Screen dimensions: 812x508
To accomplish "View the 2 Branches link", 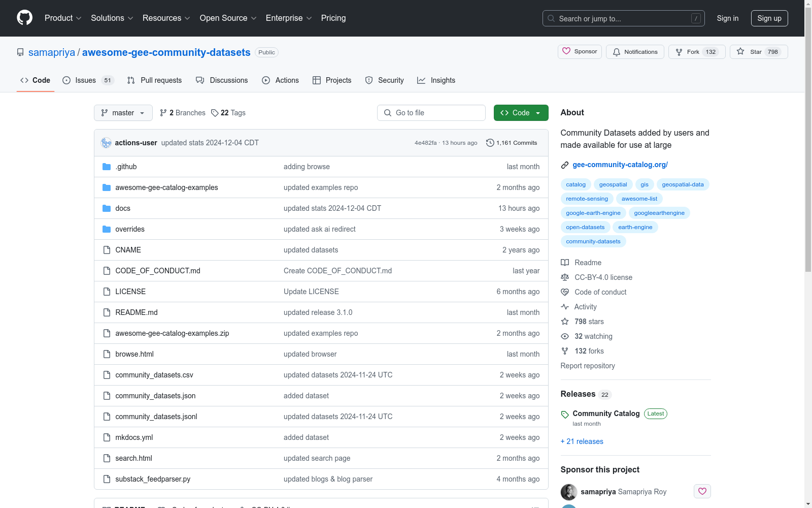I will tap(183, 113).
